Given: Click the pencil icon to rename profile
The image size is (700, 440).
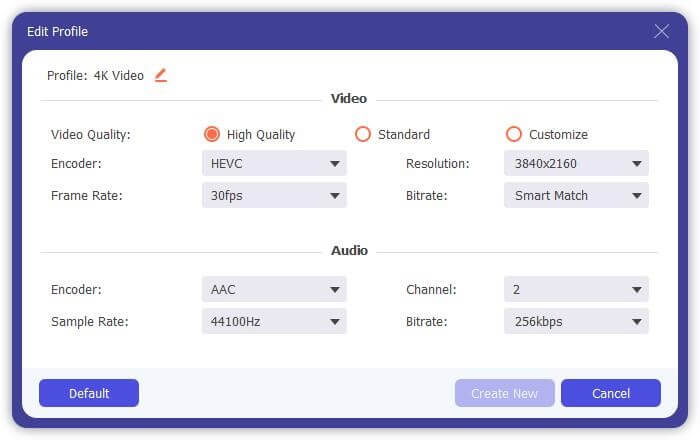Looking at the screenshot, I should coord(161,75).
